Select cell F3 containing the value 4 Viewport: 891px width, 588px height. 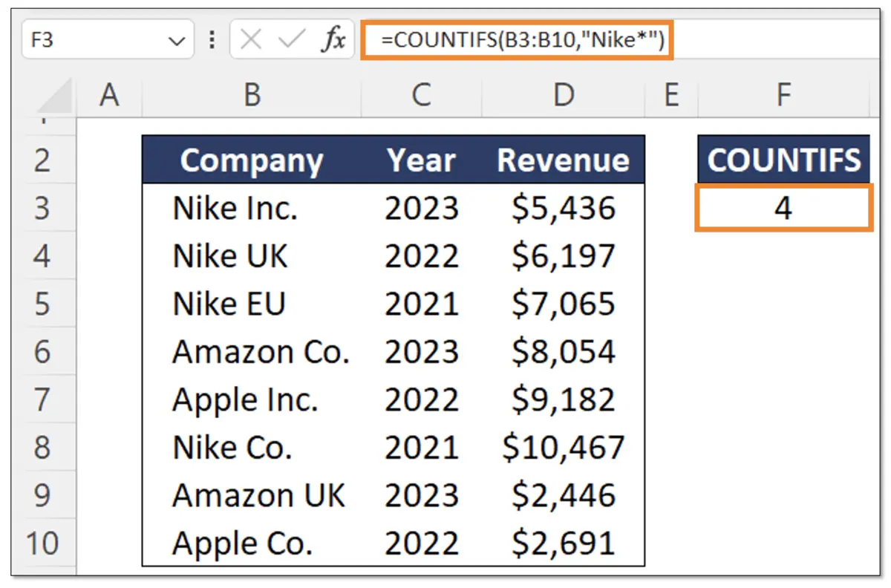[783, 208]
